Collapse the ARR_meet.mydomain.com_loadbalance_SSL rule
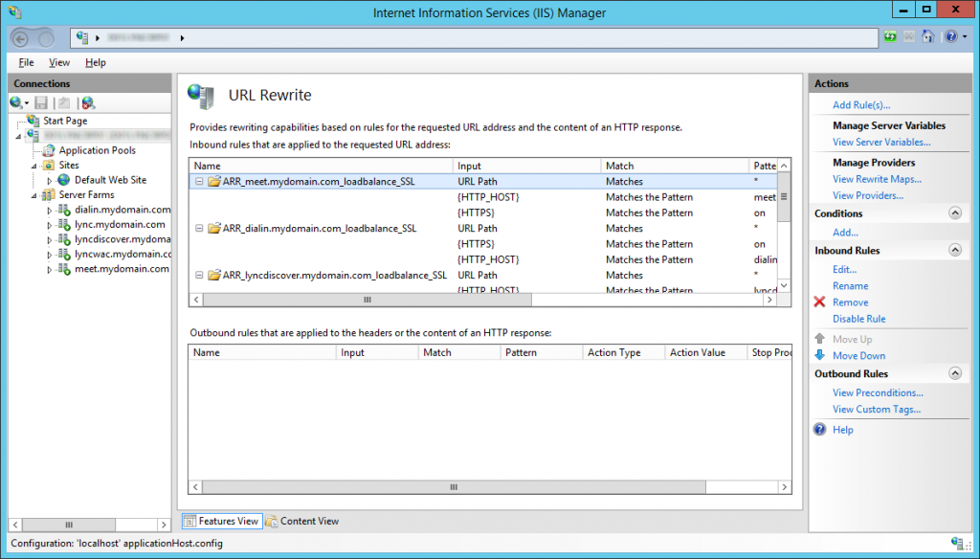The width and height of the screenshot is (980, 559). click(x=199, y=182)
